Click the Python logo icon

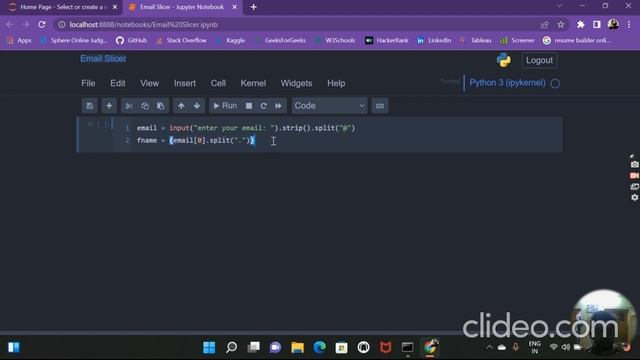[504, 60]
